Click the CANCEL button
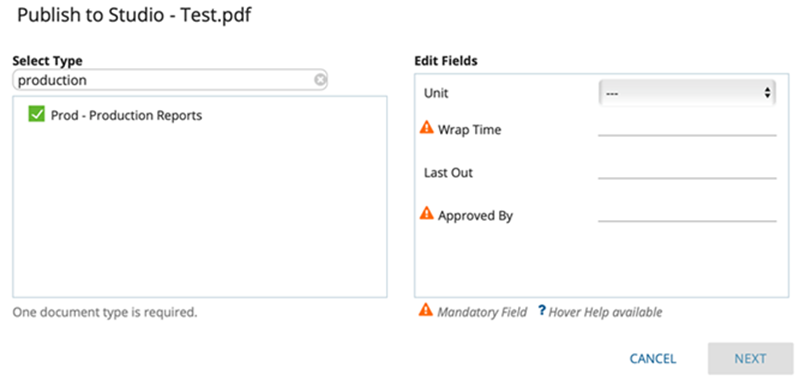 (x=653, y=359)
